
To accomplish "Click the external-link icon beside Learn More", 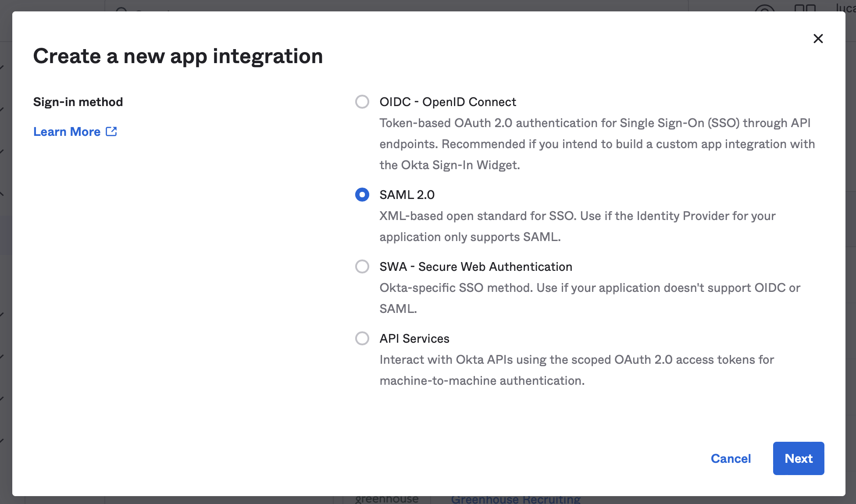I will pyautogui.click(x=111, y=131).
